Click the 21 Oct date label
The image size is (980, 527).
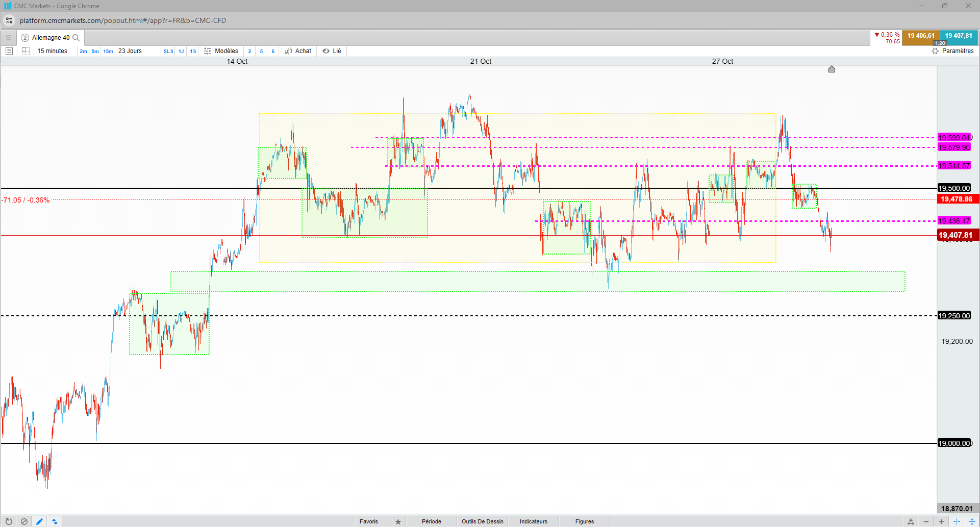(x=481, y=61)
